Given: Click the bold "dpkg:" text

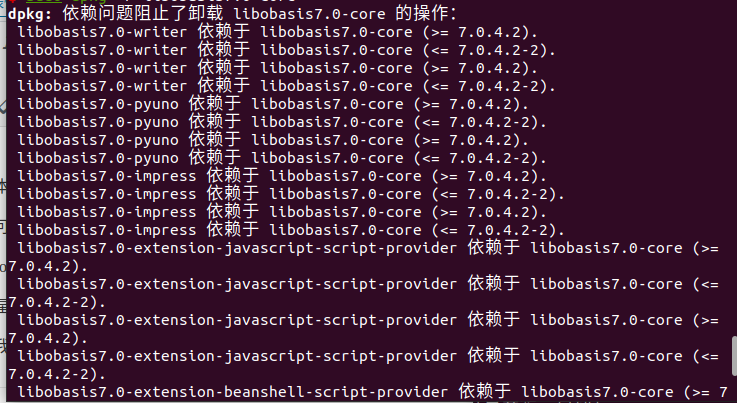Looking at the screenshot, I should coord(30,14).
